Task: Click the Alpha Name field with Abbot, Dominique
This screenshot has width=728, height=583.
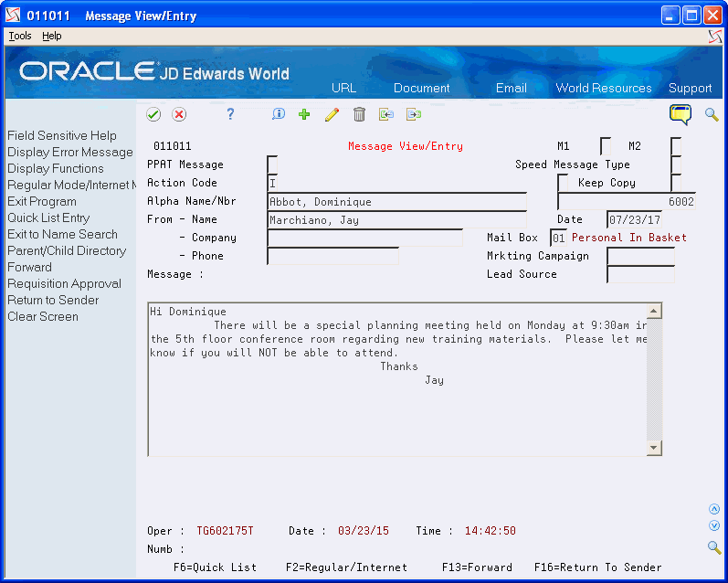Action: [x=397, y=201]
